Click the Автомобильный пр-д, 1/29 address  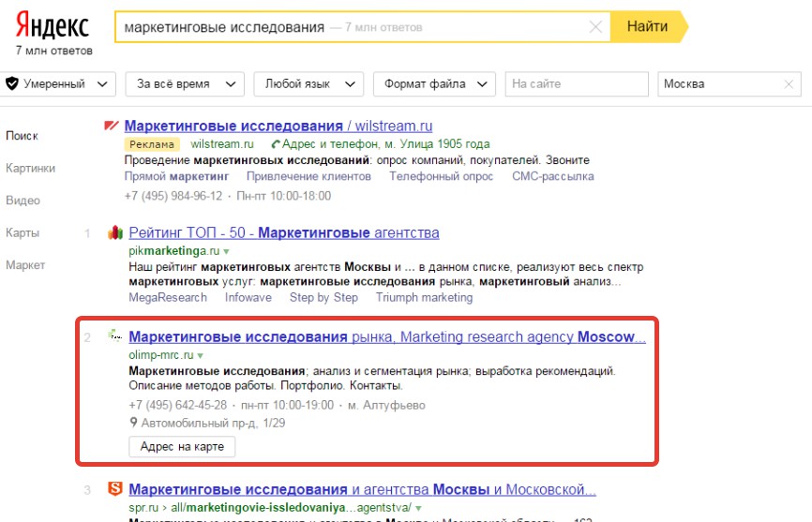214,424
